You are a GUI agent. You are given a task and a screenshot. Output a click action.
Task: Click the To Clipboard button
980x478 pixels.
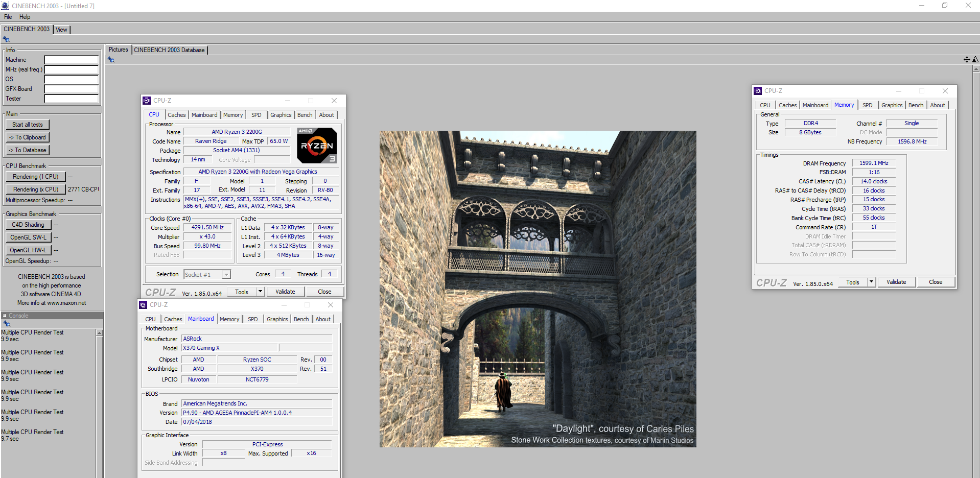click(28, 137)
